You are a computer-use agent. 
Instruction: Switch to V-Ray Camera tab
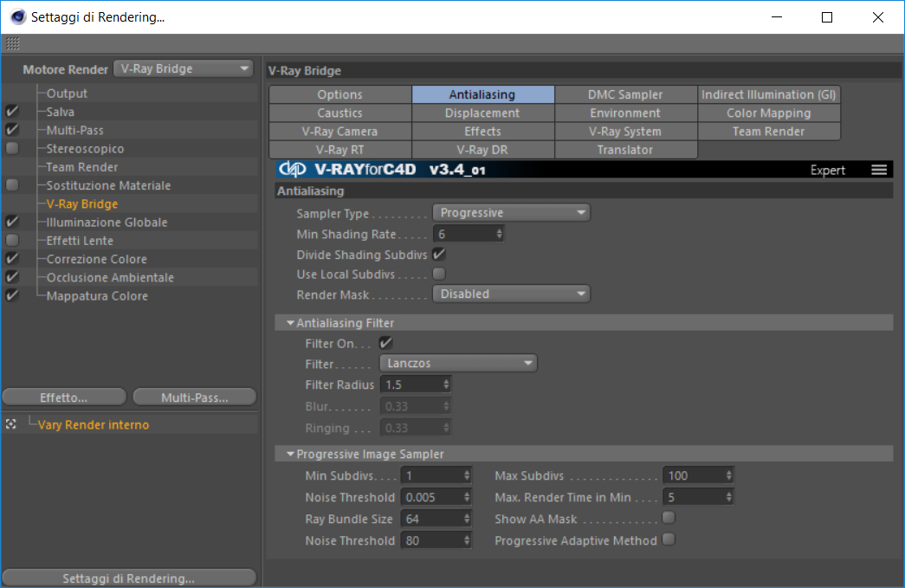(x=340, y=131)
